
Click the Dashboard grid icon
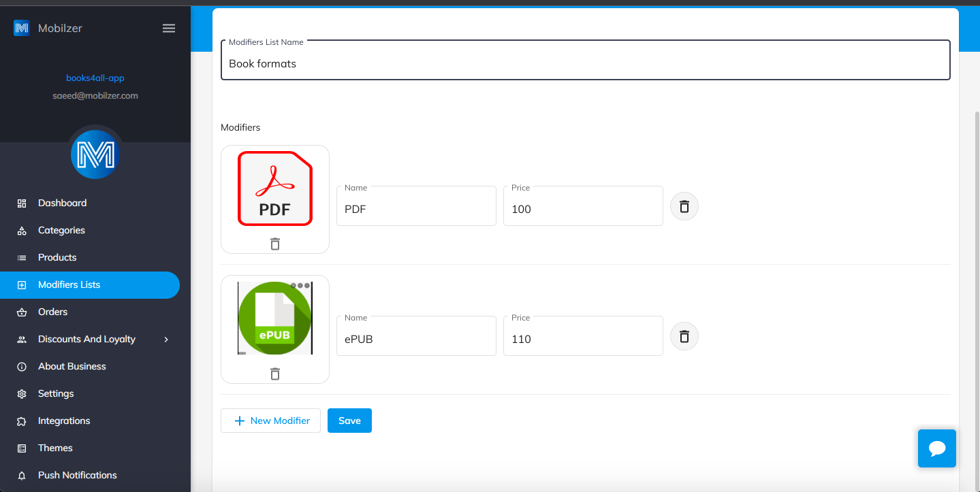pos(22,203)
